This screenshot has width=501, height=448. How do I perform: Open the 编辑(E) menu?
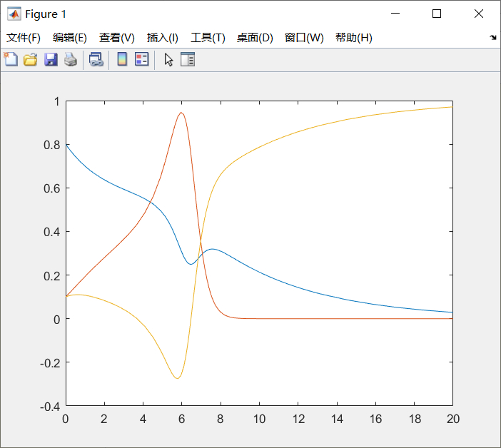click(70, 38)
